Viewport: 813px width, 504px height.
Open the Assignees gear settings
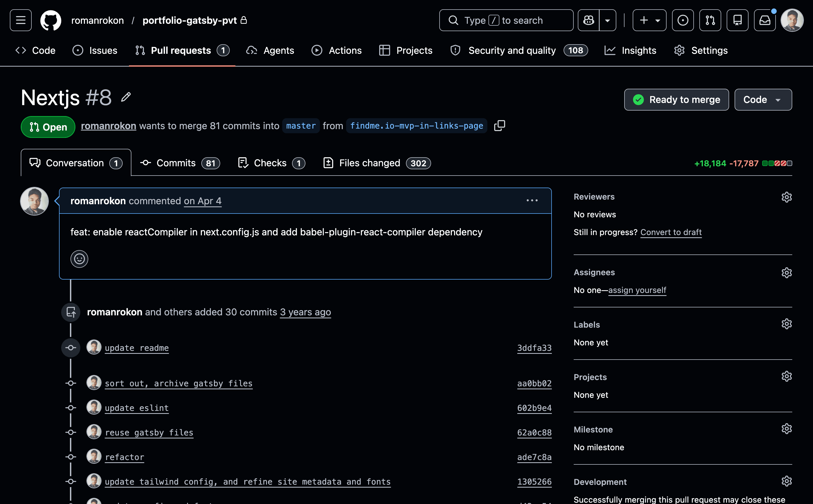pyautogui.click(x=787, y=273)
